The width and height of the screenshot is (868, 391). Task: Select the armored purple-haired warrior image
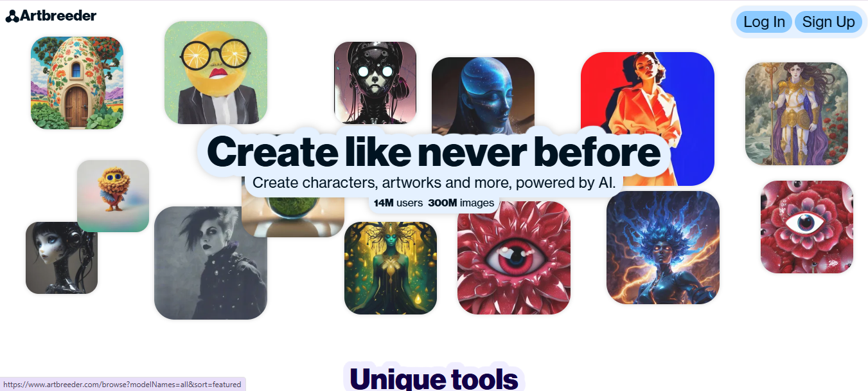(797, 114)
